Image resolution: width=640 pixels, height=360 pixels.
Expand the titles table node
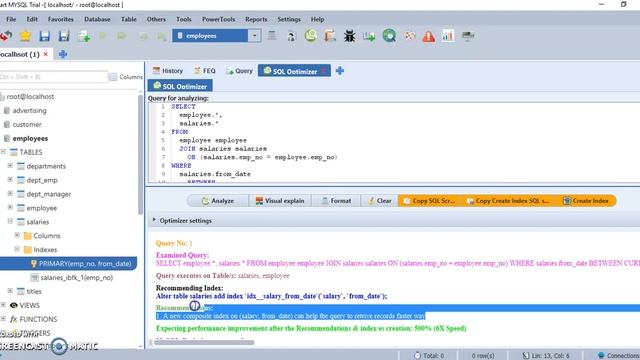(10, 291)
